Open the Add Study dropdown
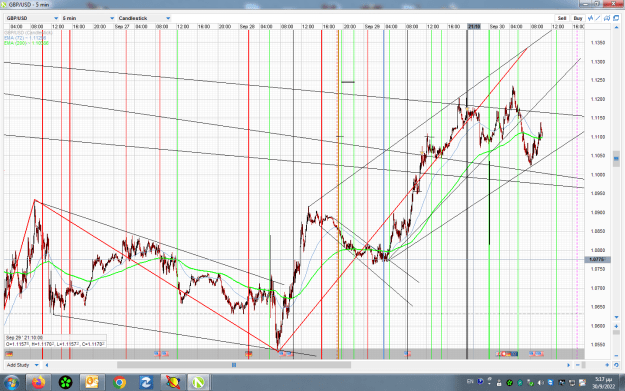 pos(22,365)
